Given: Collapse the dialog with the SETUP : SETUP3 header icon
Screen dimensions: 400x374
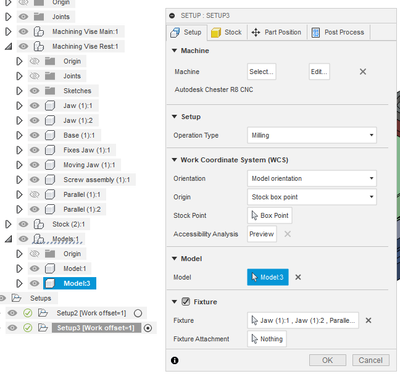Looking at the screenshot, I should point(172,16).
